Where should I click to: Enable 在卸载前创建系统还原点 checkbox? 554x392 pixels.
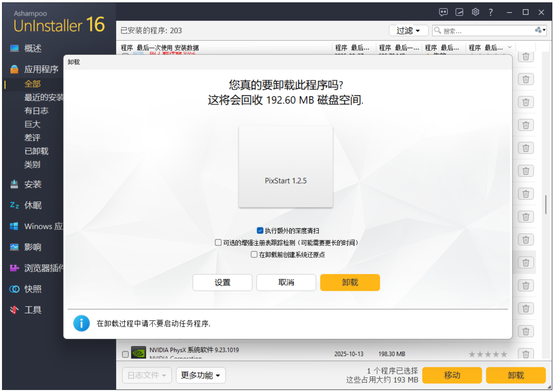point(254,254)
